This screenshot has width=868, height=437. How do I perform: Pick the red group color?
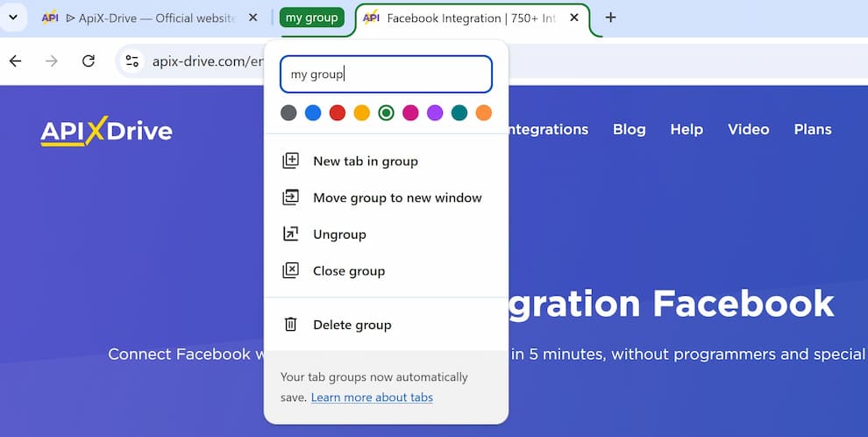tap(338, 113)
